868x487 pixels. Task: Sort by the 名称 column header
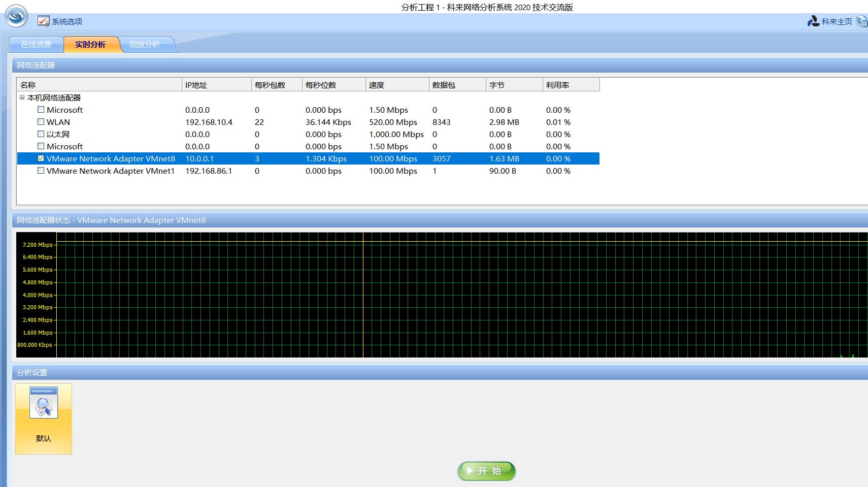click(99, 85)
